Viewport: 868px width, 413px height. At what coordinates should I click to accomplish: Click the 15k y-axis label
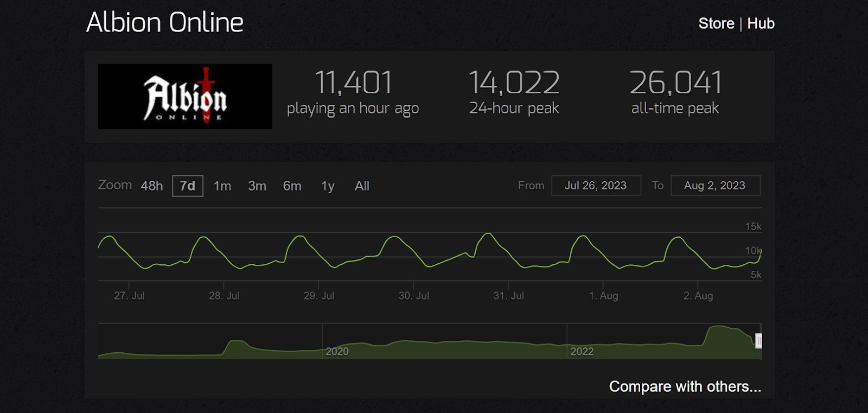753,227
